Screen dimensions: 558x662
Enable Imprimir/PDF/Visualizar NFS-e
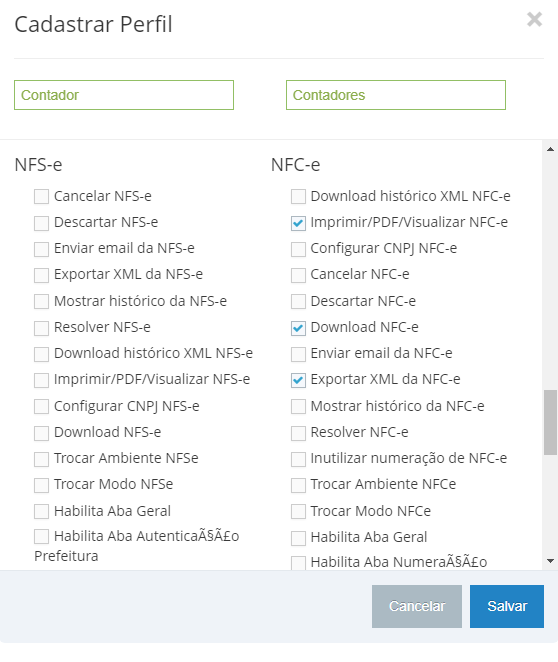pyautogui.click(x=41, y=380)
